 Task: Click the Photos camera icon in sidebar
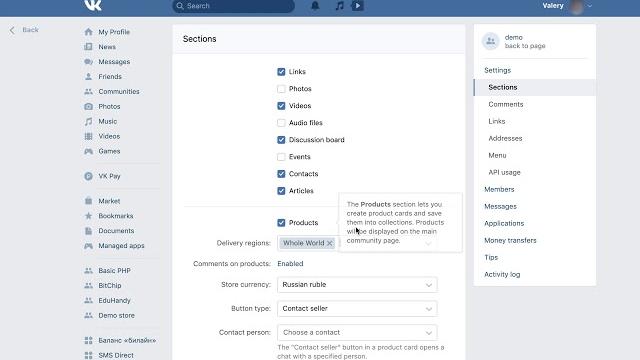tap(88, 107)
